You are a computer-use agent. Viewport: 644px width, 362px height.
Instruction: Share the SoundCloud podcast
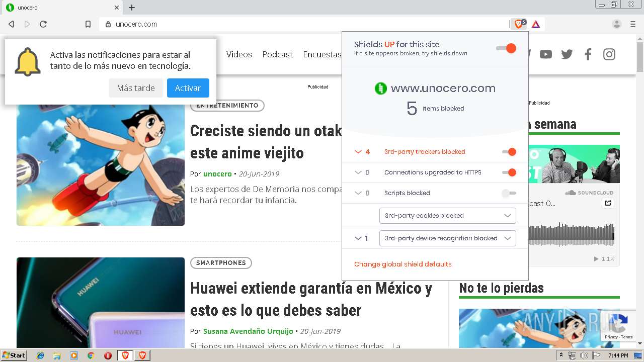point(608,203)
